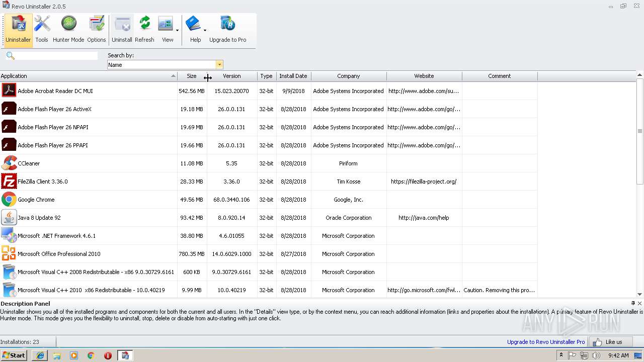Click http://java.com/help website cell
Screen dimensions: 644x362
click(424, 218)
